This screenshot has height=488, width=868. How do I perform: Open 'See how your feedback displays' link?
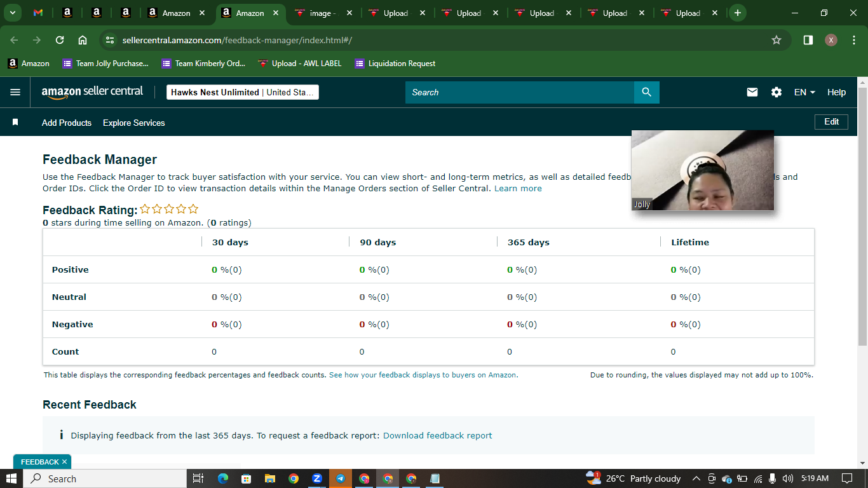423,375
